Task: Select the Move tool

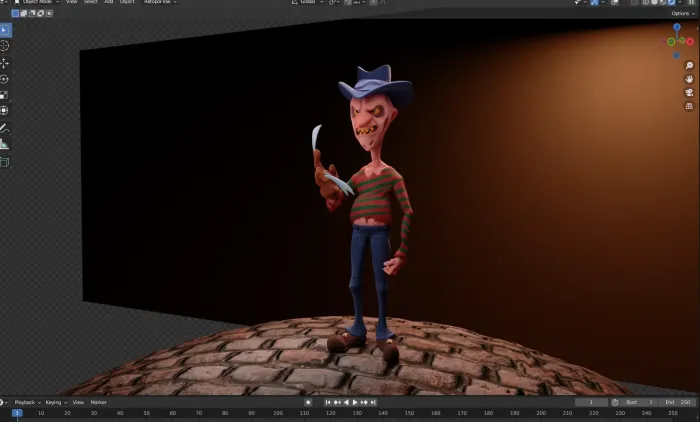Action: (x=4, y=63)
